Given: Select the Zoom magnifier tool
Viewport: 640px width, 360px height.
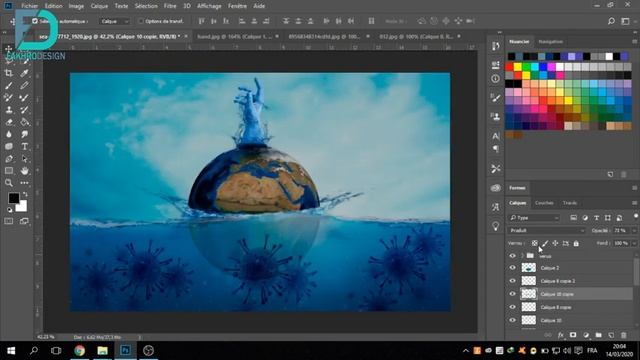Looking at the screenshot, I should point(9,183).
